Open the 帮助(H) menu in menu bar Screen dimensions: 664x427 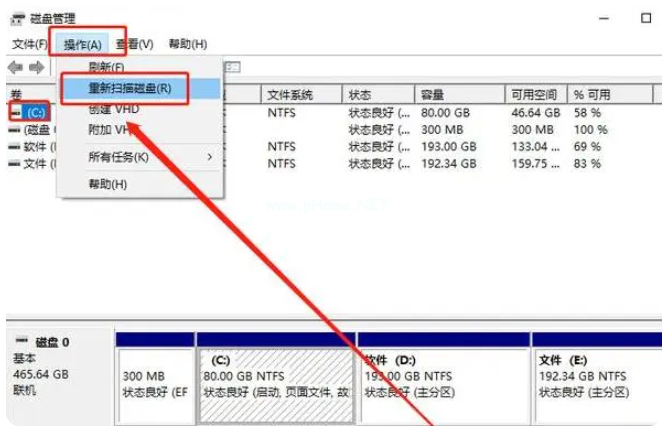click(x=187, y=44)
